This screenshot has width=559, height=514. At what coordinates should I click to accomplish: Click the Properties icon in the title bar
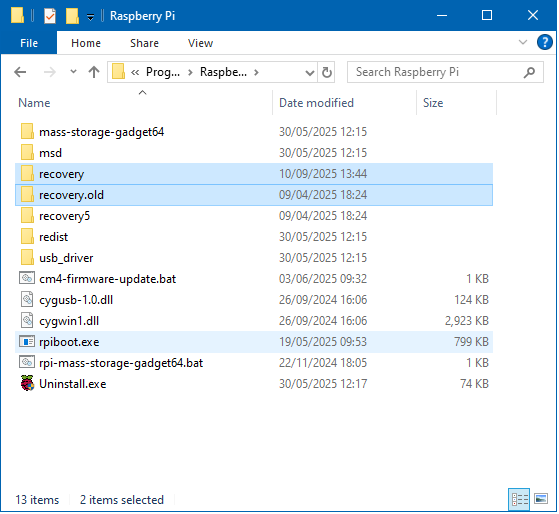click(50, 16)
